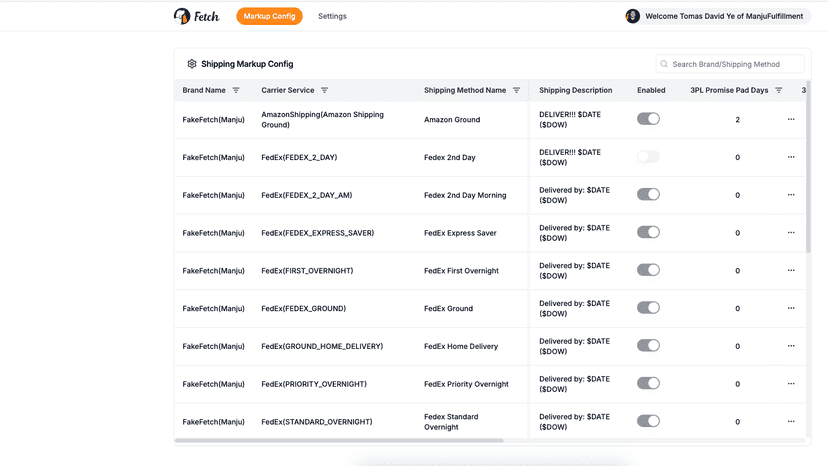This screenshot has height=466, width=828.
Task: Open more options for FedEx First Overnight row
Action: click(791, 271)
